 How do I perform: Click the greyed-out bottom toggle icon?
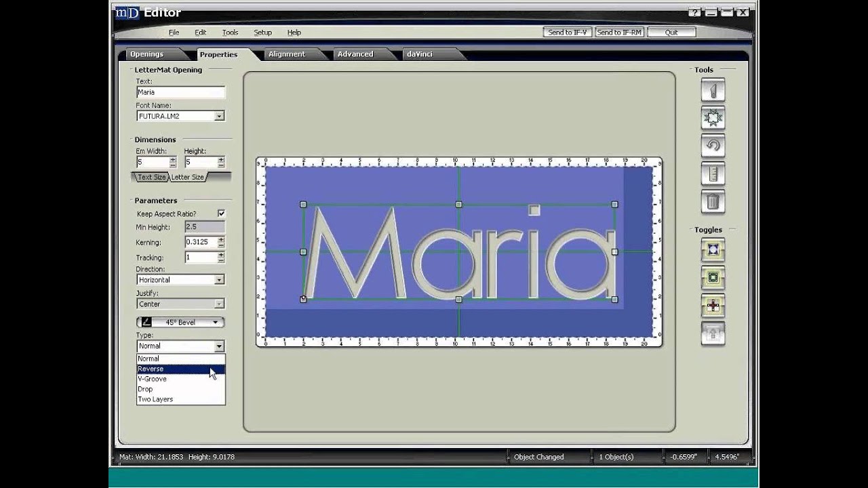point(713,334)
